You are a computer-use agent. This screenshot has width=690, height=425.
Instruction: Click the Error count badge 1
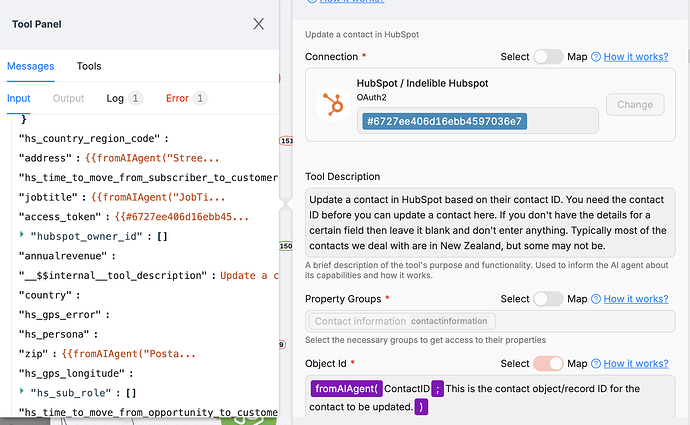pyautogui.click(x=200, y=98)
